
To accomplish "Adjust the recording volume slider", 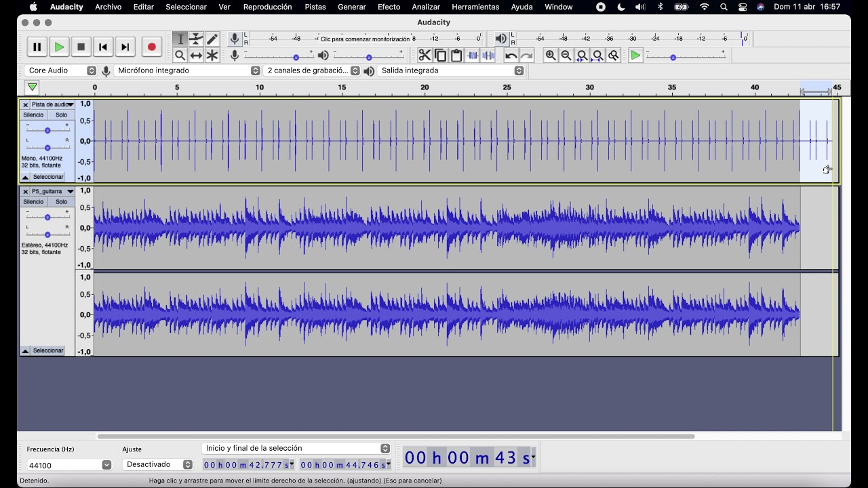I will 279,56.
